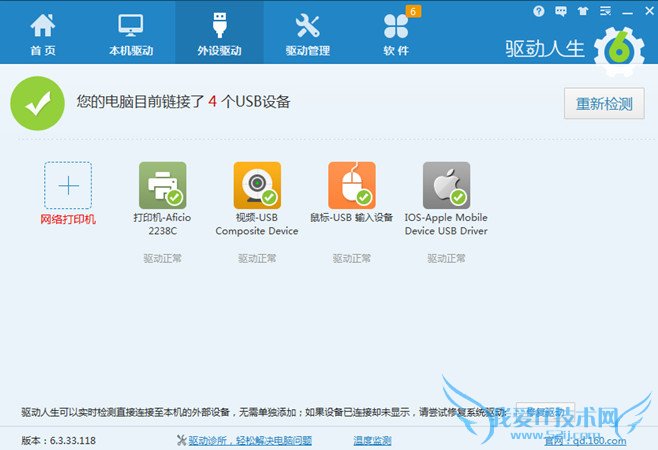Open 驱动诊所 link

tap(250, 440)
